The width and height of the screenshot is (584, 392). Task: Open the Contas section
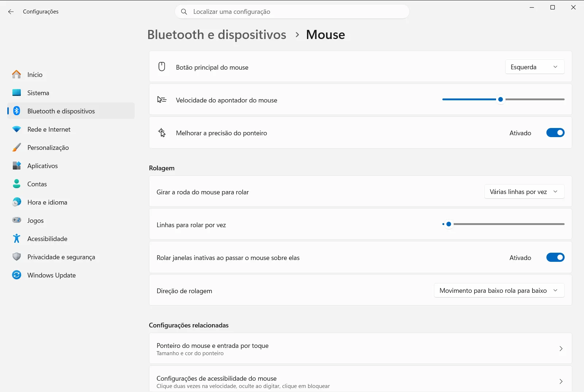[71, 184]
